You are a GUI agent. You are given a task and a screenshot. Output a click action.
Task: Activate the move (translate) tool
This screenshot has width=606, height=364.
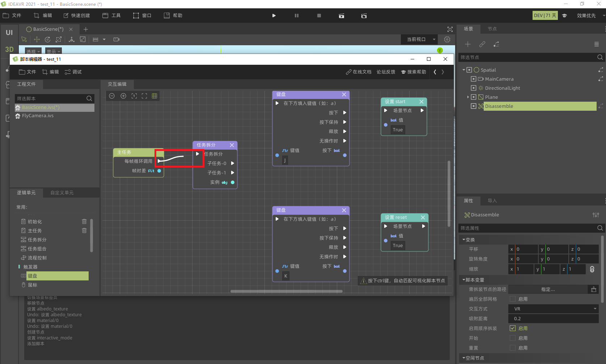(x=37, y=39)
